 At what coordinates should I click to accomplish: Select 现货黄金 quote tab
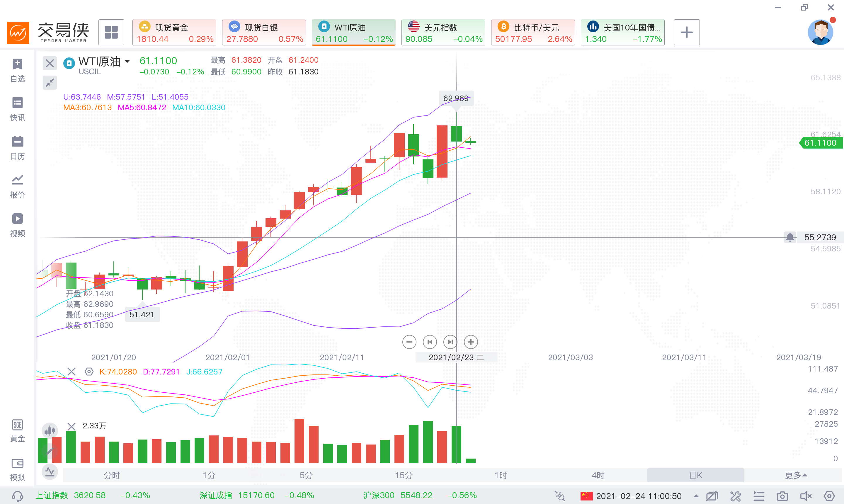coord(174,32)
